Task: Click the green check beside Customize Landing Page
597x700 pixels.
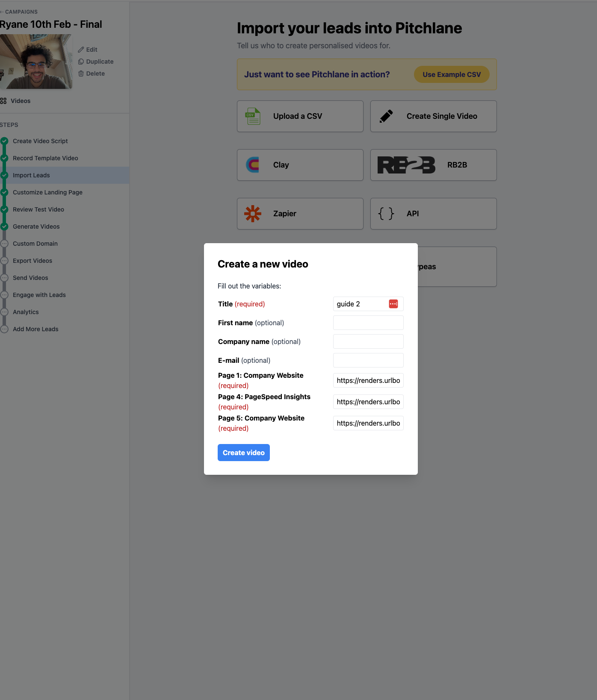Action: pos(4,192)
